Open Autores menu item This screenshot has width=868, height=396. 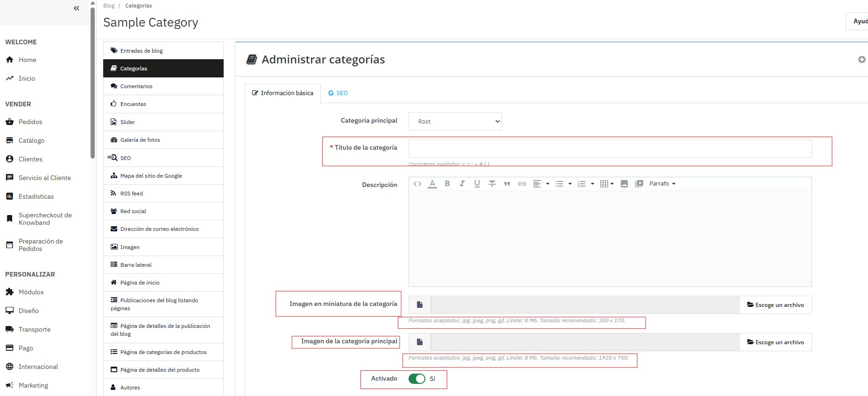click(x=163, y=388)
